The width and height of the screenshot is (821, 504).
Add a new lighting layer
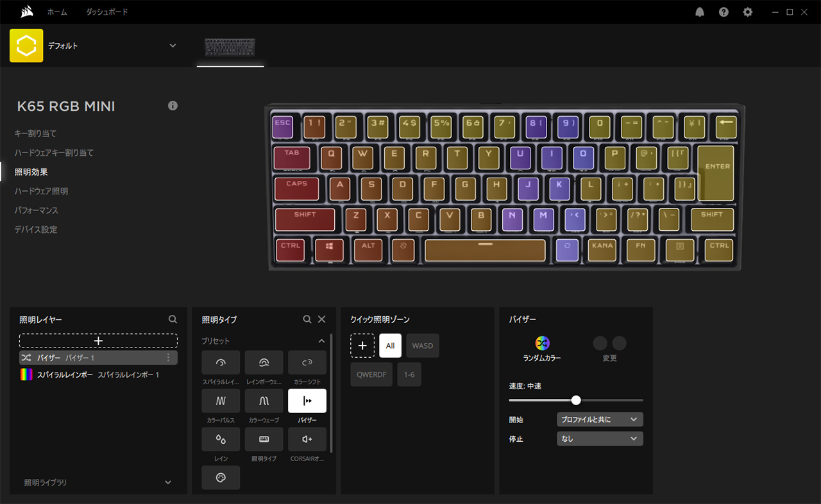(x=98, y=341)
